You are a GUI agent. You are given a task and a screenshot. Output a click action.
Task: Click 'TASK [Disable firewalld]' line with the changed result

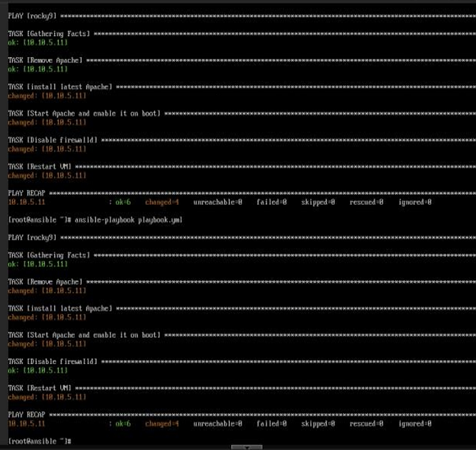(53, 140)
